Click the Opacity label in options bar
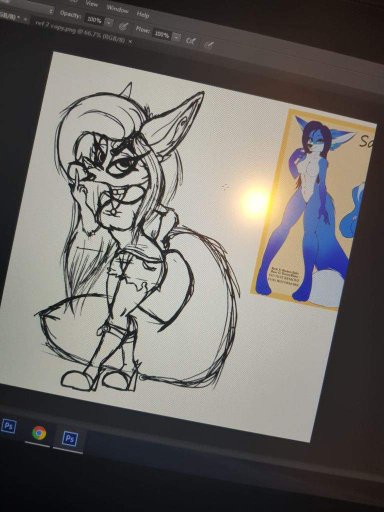The width and height of the screenshot is (384, 512). pyautogui.click(x=70, y=14)
